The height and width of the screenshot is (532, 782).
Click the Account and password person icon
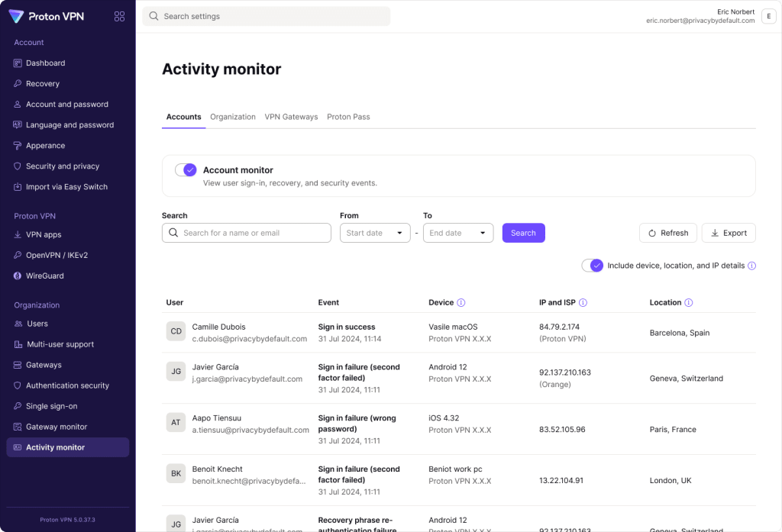pyautogui.click(x=18, y=105)
